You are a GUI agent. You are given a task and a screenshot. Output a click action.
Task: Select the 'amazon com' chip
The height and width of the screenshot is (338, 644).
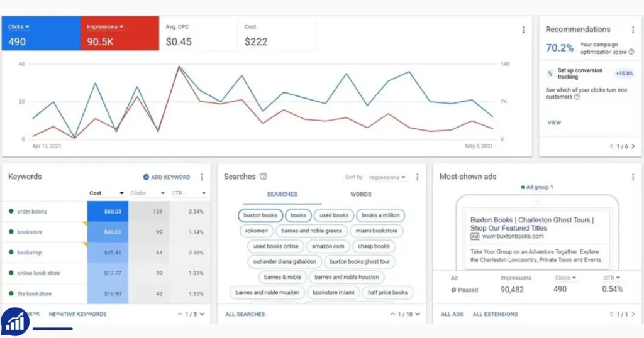[328, 246]
